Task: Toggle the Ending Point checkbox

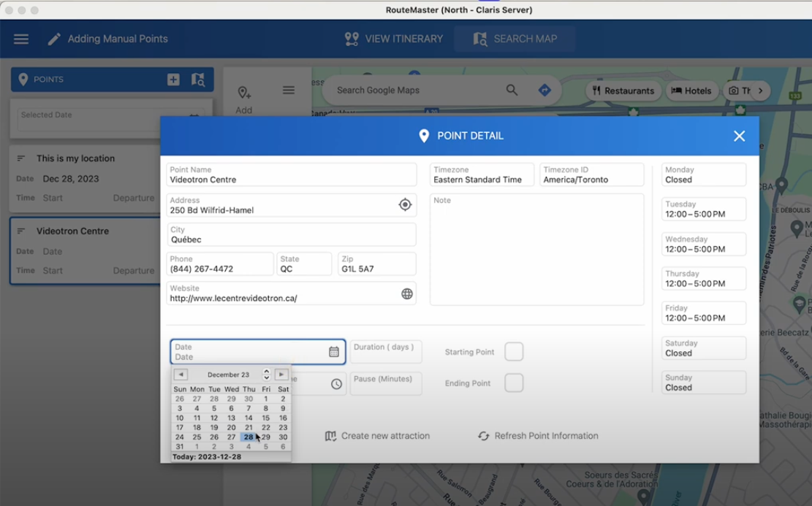Action: (514, 383)
